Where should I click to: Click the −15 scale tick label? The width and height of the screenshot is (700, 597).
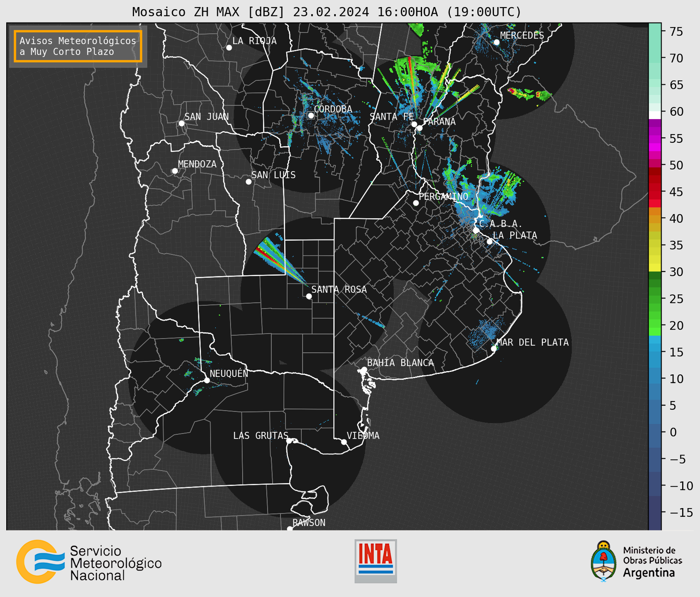pyautogui.click(x=681, y=512)
